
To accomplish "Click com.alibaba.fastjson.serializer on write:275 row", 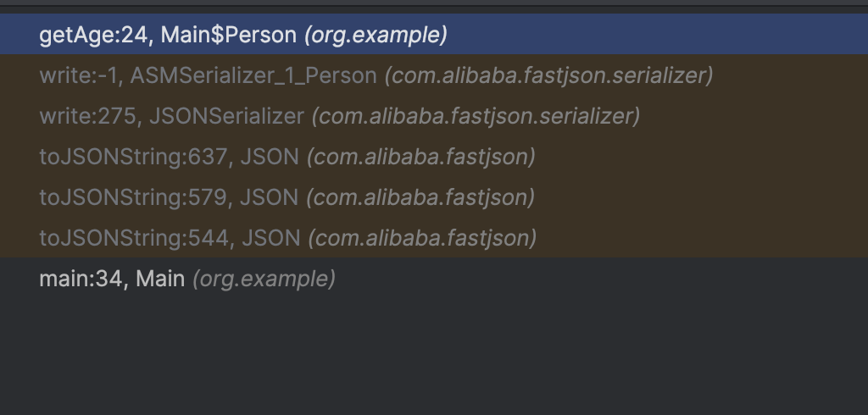I will point(476,116).
